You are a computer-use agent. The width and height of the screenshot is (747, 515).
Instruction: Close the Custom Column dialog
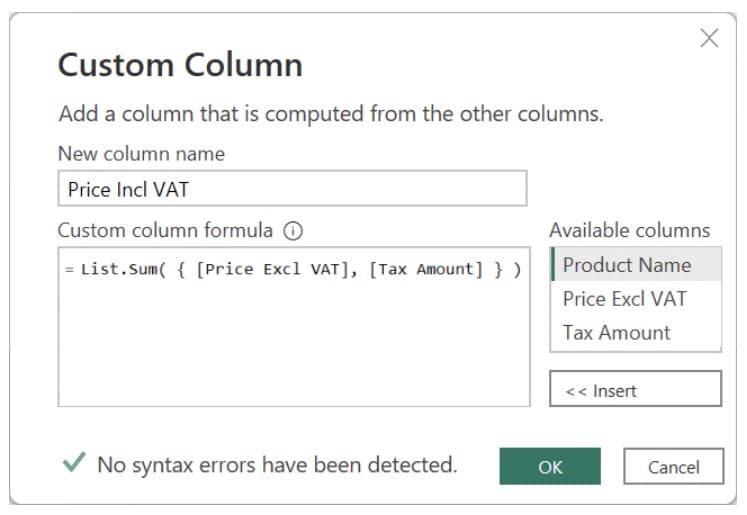(709, 38)
